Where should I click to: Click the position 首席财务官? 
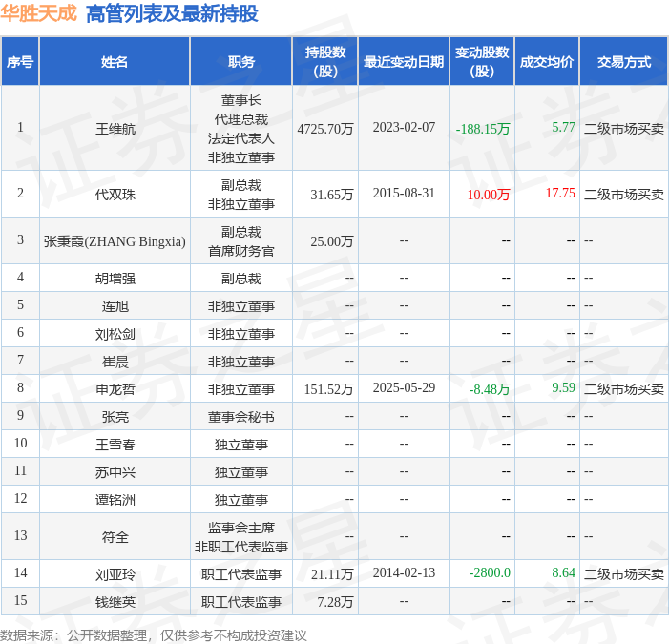(x=241, y=251)
